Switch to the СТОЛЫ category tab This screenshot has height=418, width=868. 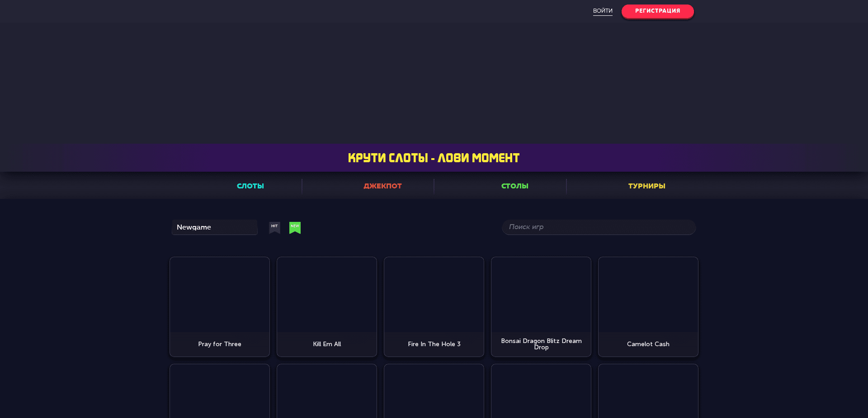(x=514, y=186)
